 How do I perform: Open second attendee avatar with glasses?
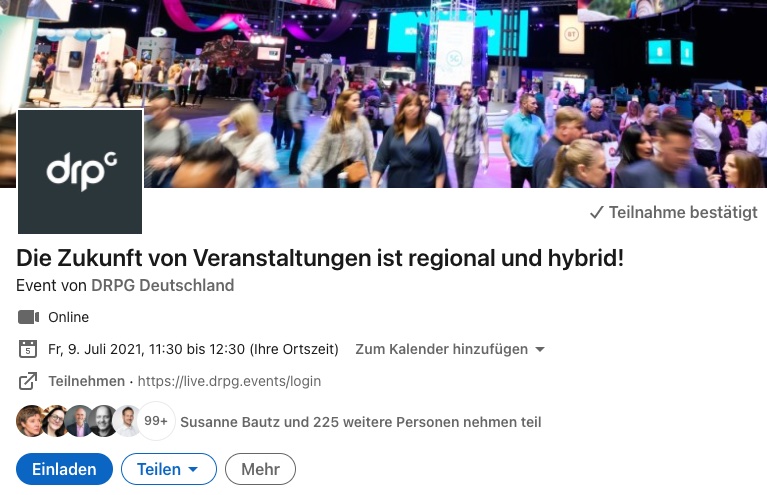[x=55, y=421]
